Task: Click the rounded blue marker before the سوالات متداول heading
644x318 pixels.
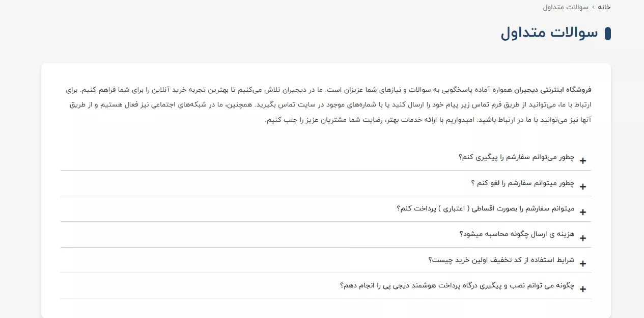Action: (x=607, y=34)
